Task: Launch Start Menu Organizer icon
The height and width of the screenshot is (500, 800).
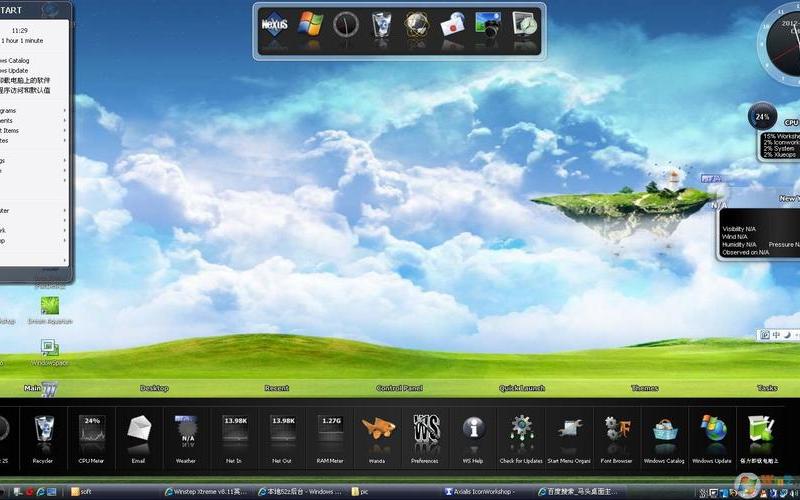Action: (569, 428)
